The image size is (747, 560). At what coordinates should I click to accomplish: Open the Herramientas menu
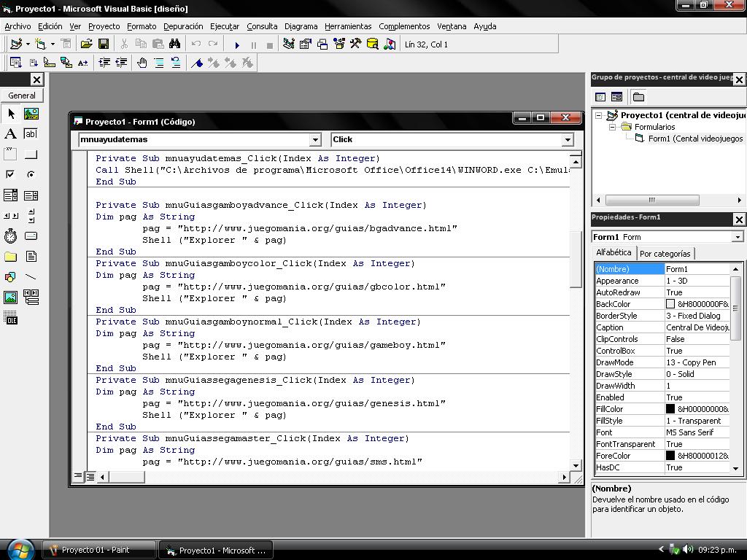coord(348,27)
